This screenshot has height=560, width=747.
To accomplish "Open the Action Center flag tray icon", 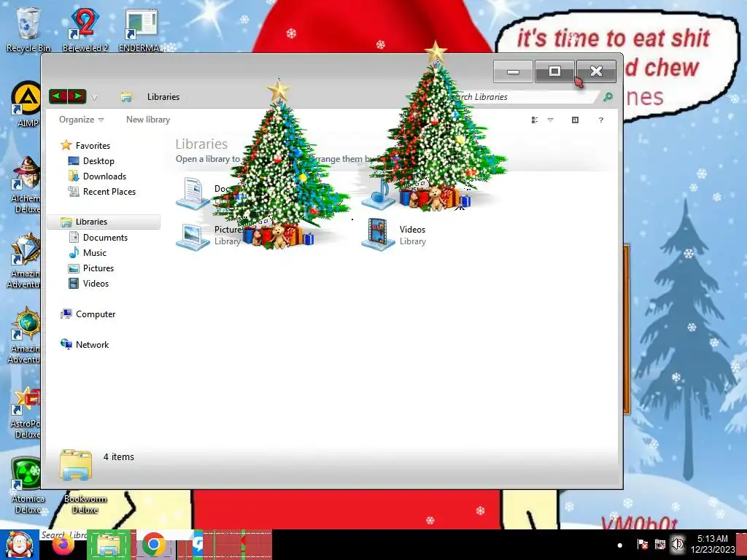I will click(x=642, y=544).
